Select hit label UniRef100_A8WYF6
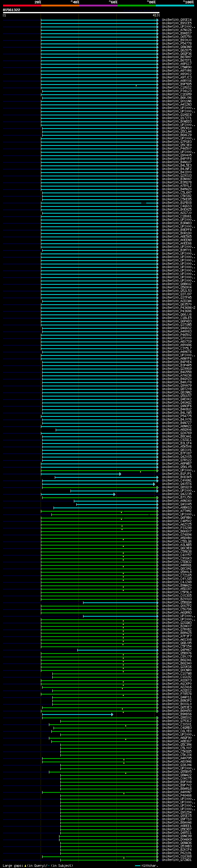This screenshot has height=868, width=197. 177,358
